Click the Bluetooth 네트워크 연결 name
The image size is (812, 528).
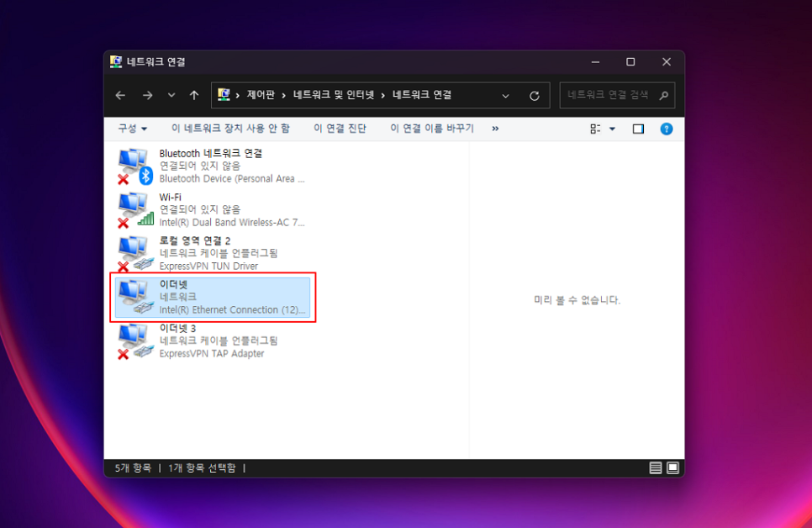[x=210, y=153]
